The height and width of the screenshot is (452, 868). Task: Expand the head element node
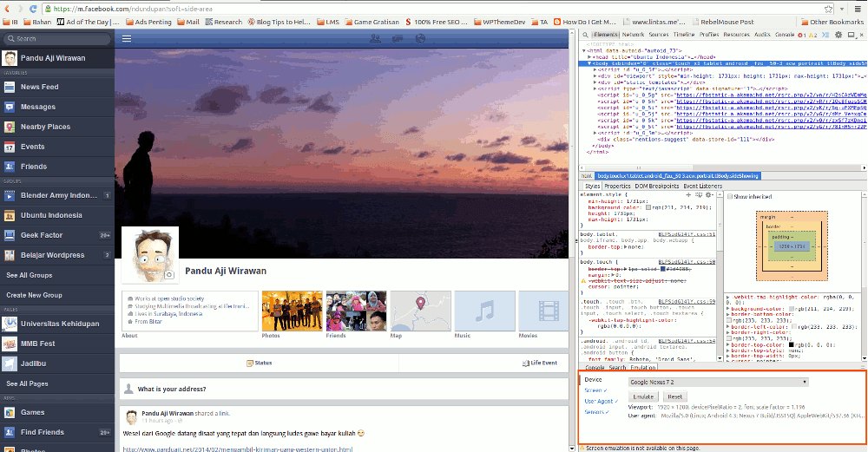[x=590, y=57]
